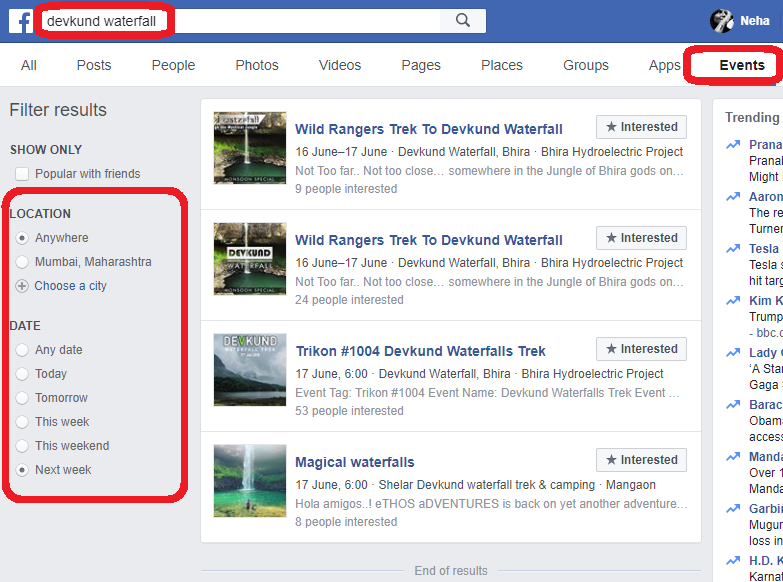
Task: Select This weekend date filter
Action: click(22, 446)
